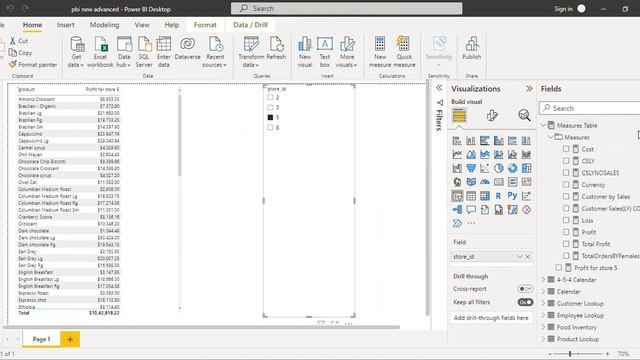Select the Funnel chart visual
640x360 pixels.
pyautogui.click(x=471, y=168)
